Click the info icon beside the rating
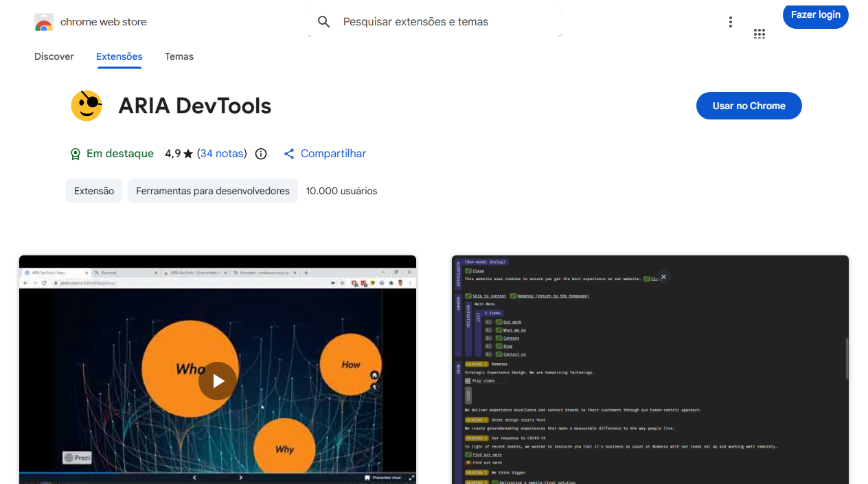The image size is (868, 484). [x=260, y=153]
